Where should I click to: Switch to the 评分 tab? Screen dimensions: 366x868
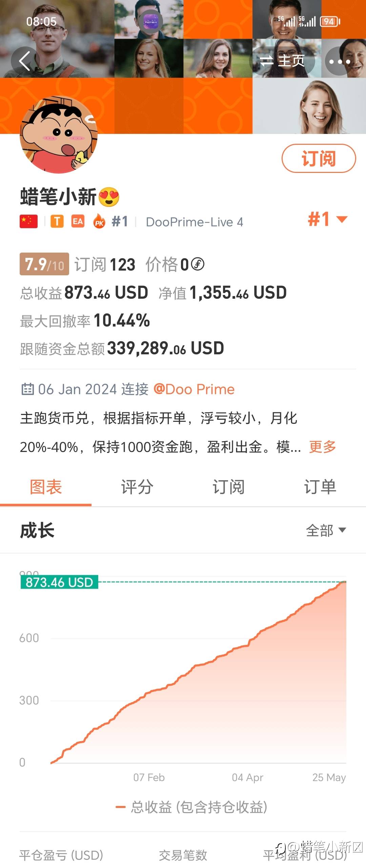tap(137, 487)
